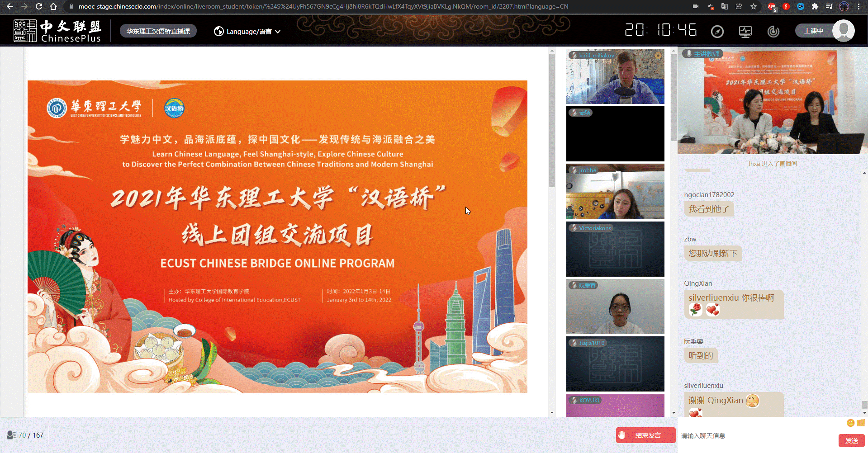Click the slide area scrollbar down arrow
The image size is (868, 453).
(552, 412)
